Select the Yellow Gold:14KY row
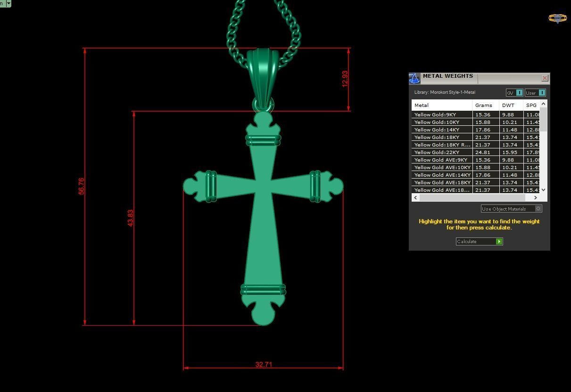The width and height of the screenshot is (571, 392). click(x=476, y=130)
